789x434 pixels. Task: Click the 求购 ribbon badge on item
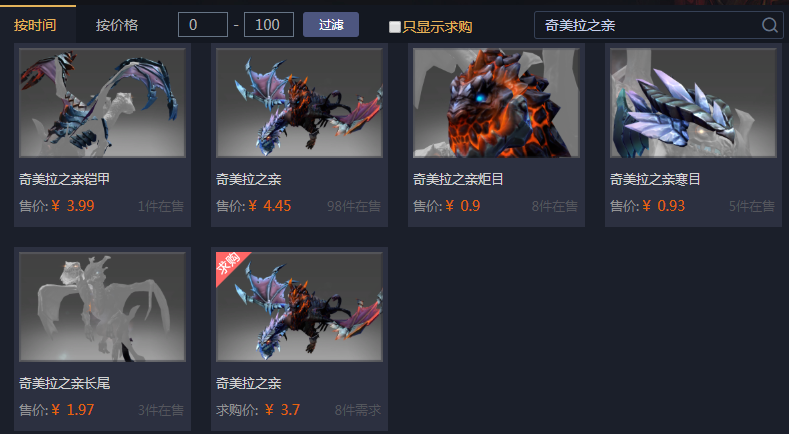(x=232, y=267)
